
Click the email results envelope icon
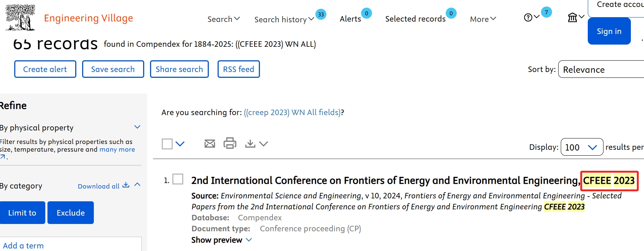[210, 144]
